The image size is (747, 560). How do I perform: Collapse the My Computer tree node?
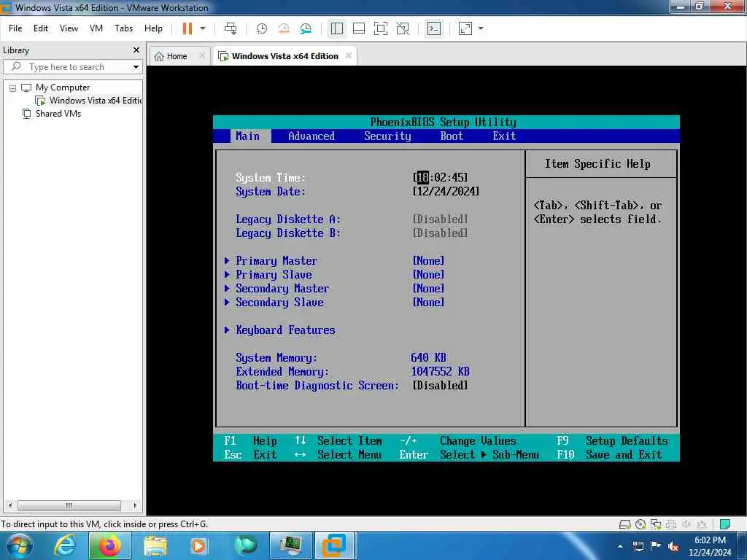[x=13, y=88]
